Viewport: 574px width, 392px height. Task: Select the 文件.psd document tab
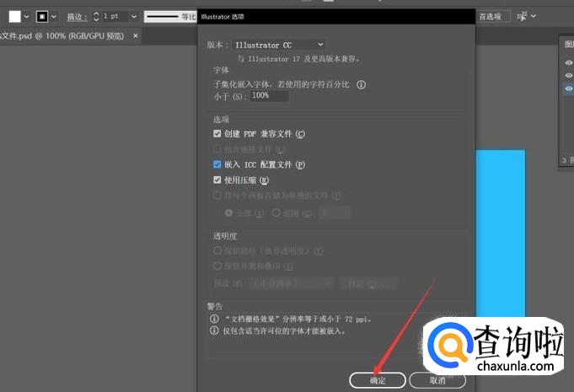[x=62, y=36]
